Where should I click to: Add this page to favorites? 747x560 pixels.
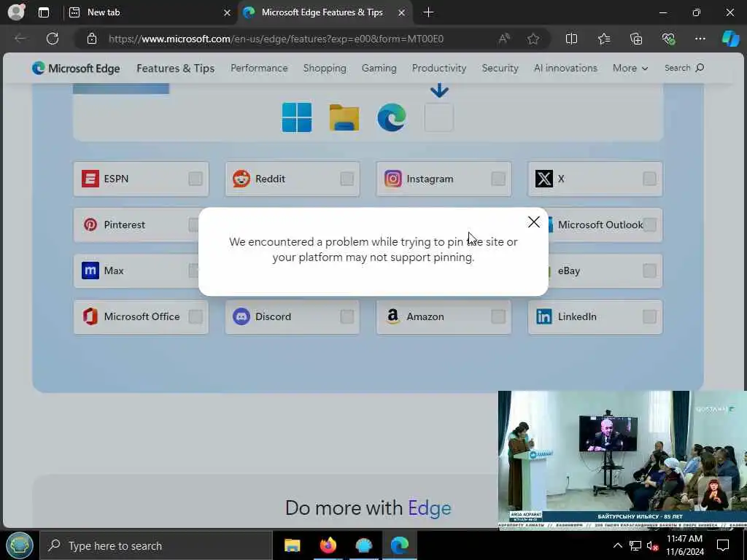coord(533,39)
